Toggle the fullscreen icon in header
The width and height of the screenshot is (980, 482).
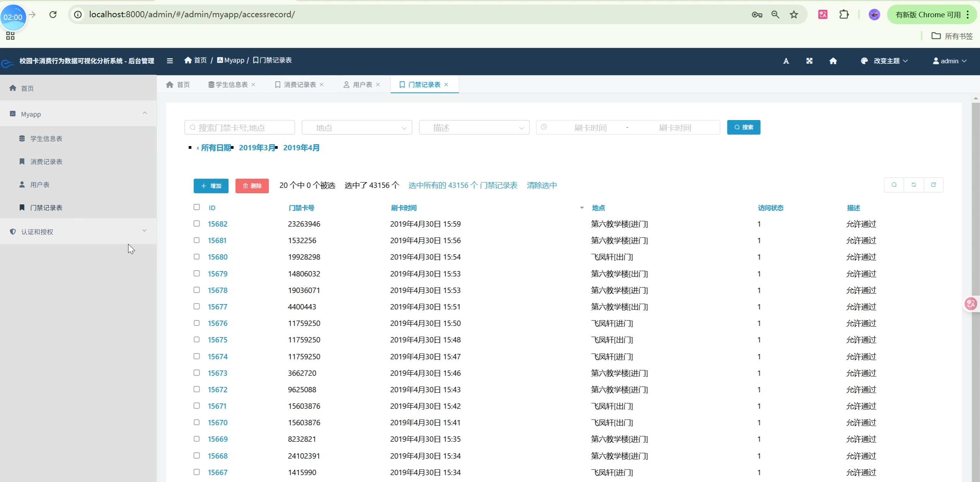(x=809, y=61)
